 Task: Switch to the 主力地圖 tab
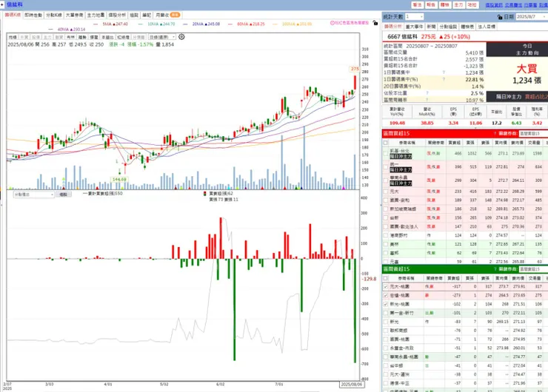click(96, 15)
